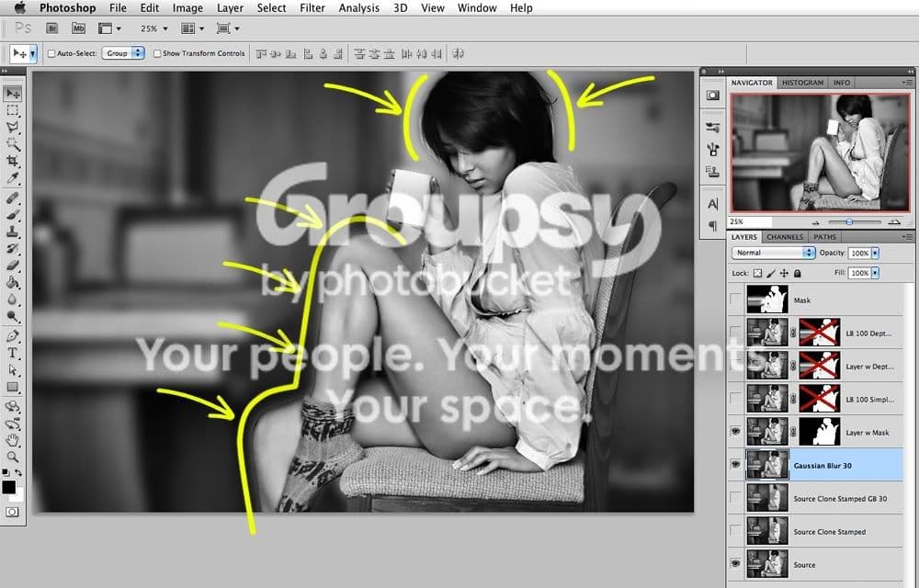Hide the Gaussian Blur 30 layer
Image resolution: width=919 pixels, height=588 pixels.
(x=735, y=464)
